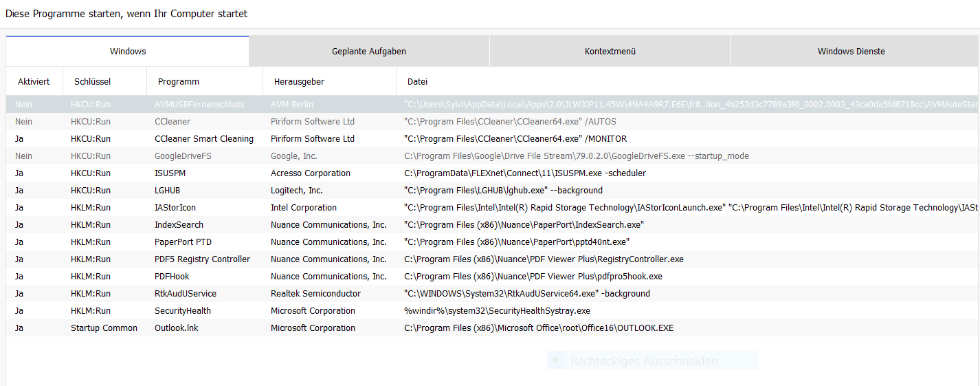This screenshot has height=386, width=980.
Task: Open the Kontextmenü tab
Action: pyautogui.click(x=610, y=52)
